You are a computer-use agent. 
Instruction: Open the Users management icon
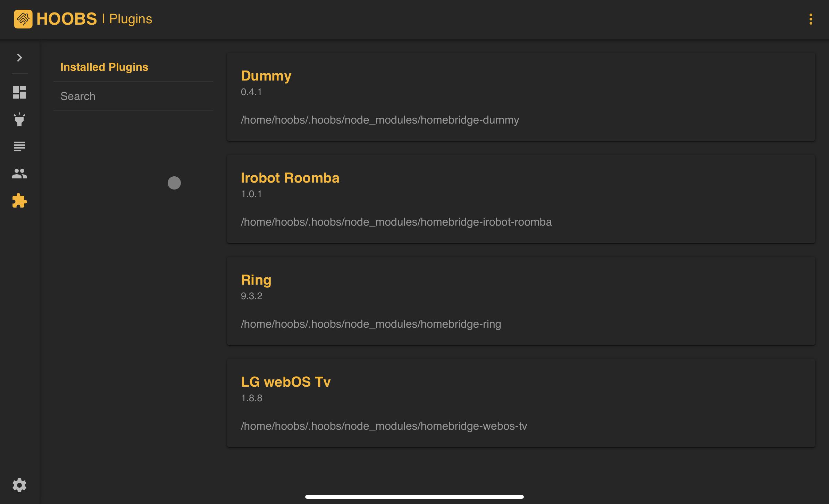[19, 174]
